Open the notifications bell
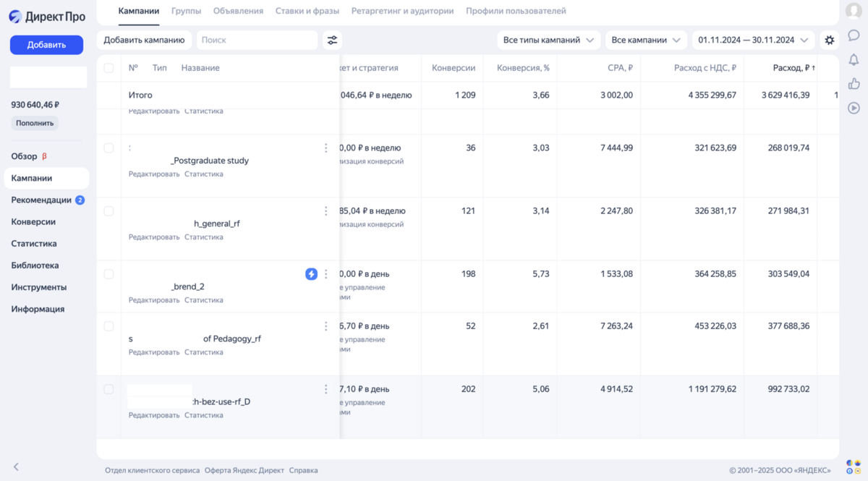 pyautogui.click(x=854, y=60)
